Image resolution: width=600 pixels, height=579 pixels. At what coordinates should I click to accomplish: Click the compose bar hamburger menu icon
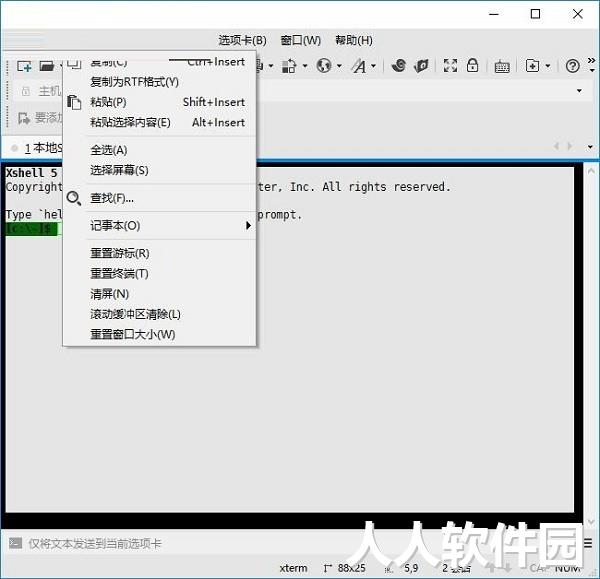(588, 543)
